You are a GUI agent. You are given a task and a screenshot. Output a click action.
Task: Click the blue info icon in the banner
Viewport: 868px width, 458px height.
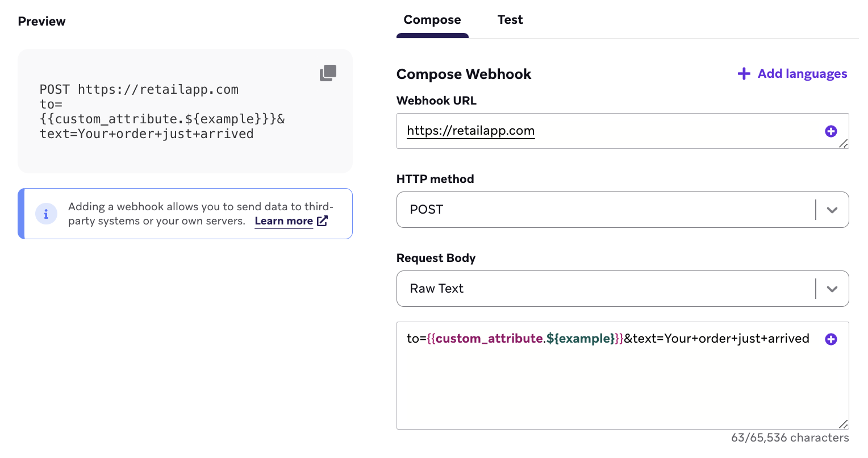point(46,214)
